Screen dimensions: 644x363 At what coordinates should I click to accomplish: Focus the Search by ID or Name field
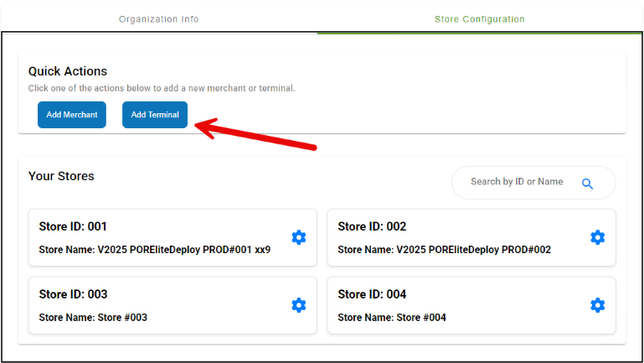pos(517,182)
